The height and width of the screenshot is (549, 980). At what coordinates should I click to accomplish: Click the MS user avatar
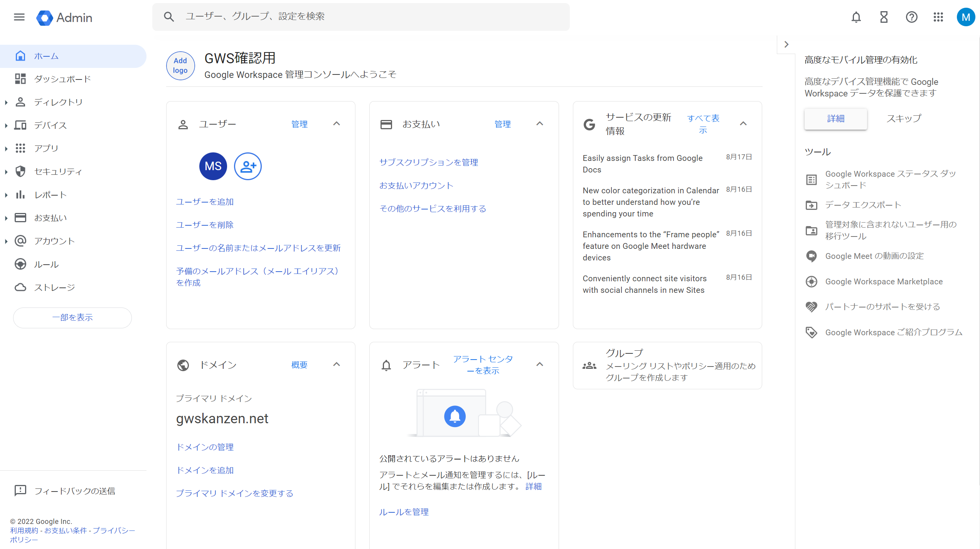213,166
